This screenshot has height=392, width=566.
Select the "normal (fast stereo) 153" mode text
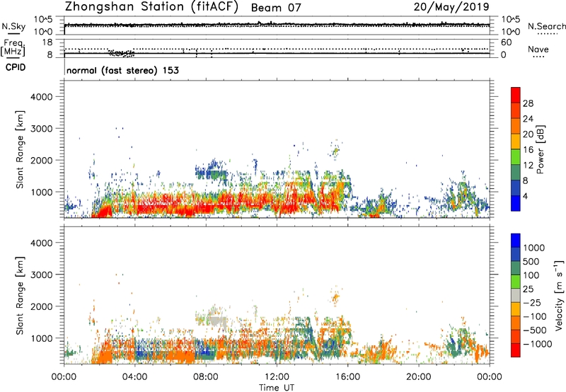(122, 70)
